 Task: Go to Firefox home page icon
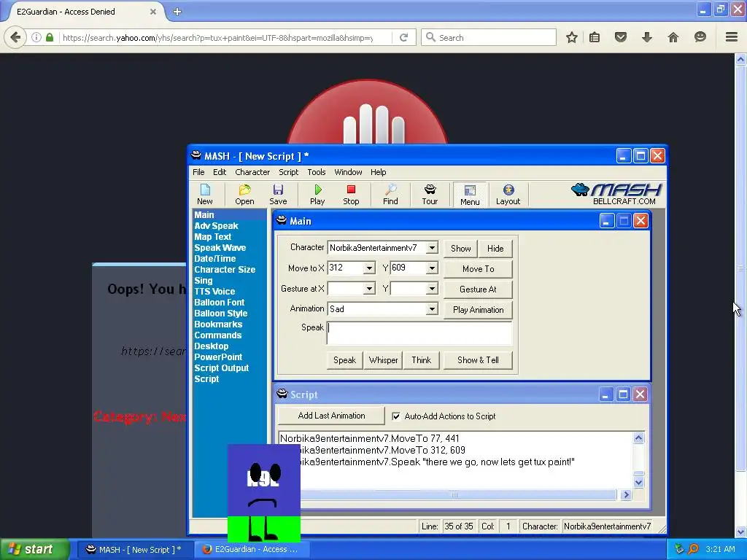[x=673, y=37]
